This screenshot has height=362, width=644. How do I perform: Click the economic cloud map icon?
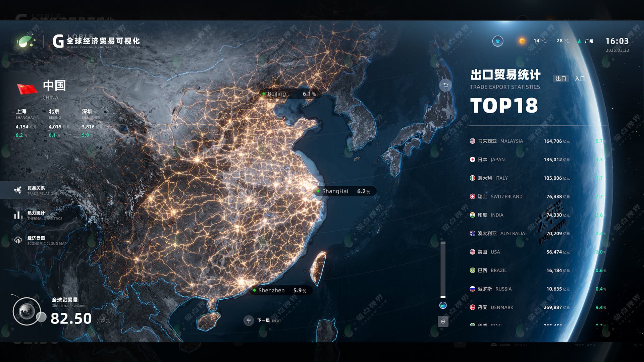coord(18,240)
